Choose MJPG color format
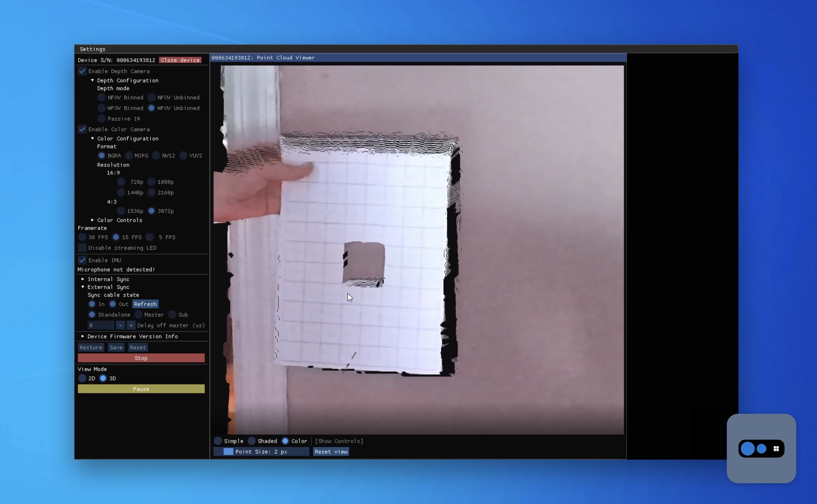817x504 pixels. point(129,155)
